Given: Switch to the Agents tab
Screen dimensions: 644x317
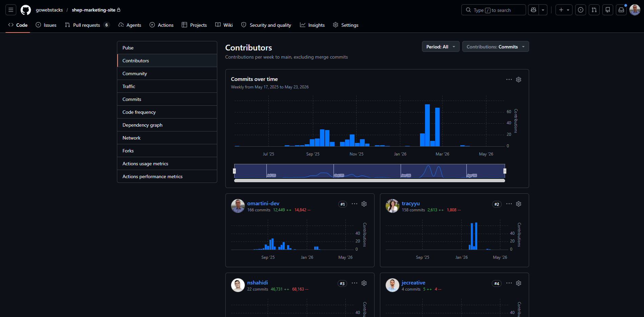Looking at the screenshot, I should pyautogui.click(x=130, y=25).
